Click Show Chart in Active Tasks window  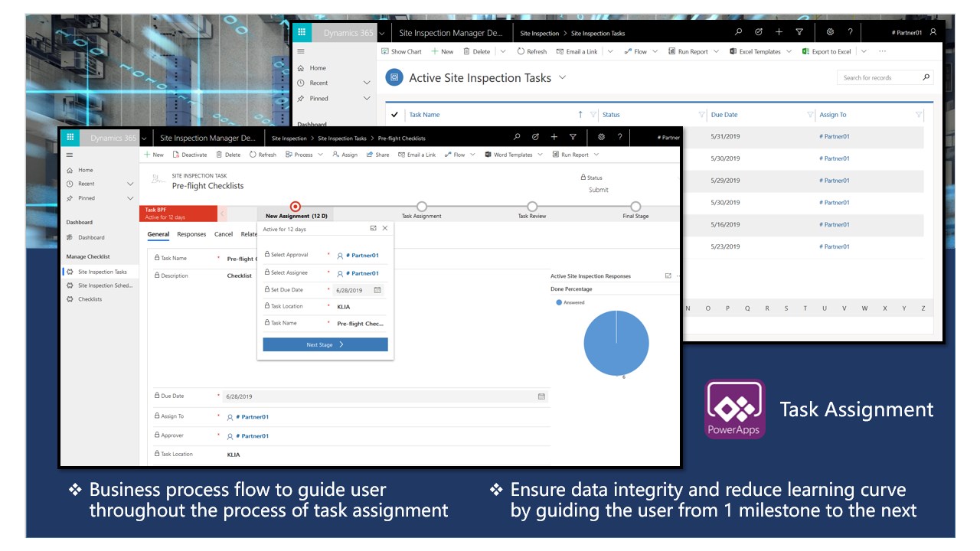pos(402,51)
